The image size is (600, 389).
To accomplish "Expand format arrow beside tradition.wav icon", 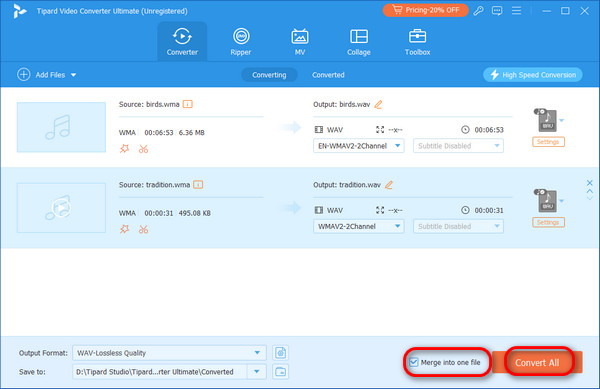I will coord(561,201).
